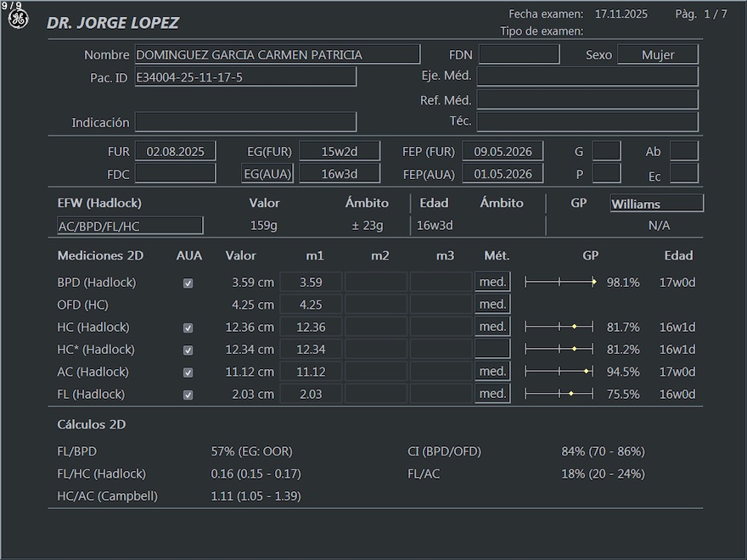Open the med. method selector for BPD

pos(492,282)
